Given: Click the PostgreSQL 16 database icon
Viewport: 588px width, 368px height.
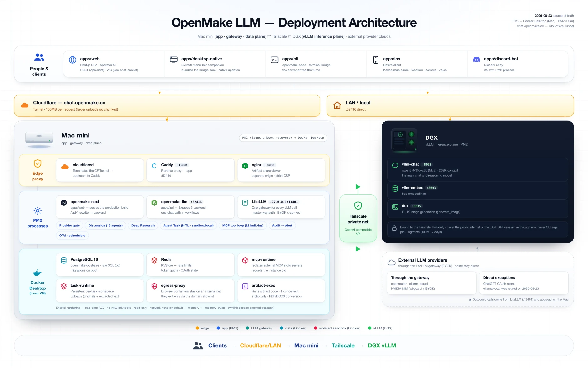Looking at the screenshot, I should (x=64, y=261).
